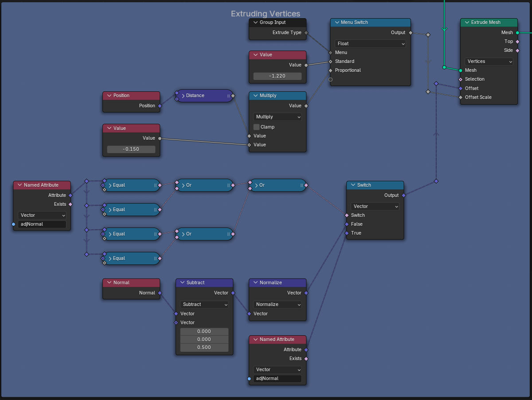Collapse the Menu Switch node

click(337, 22)
